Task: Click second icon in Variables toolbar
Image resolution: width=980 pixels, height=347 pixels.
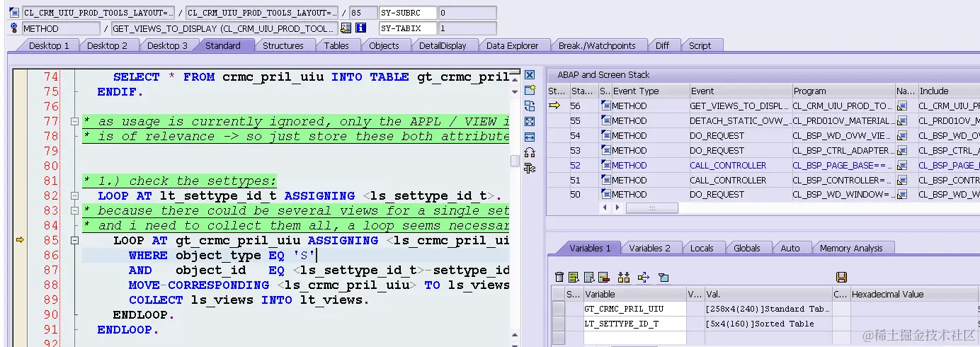Action: click(x=574, y=277)
